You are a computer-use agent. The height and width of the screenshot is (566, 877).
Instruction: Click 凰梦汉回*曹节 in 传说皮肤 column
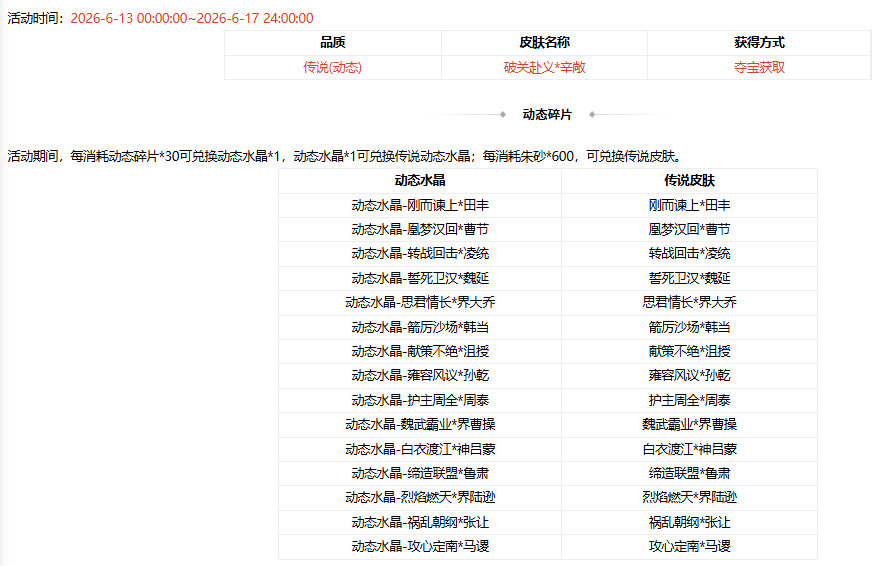point(689,229)
